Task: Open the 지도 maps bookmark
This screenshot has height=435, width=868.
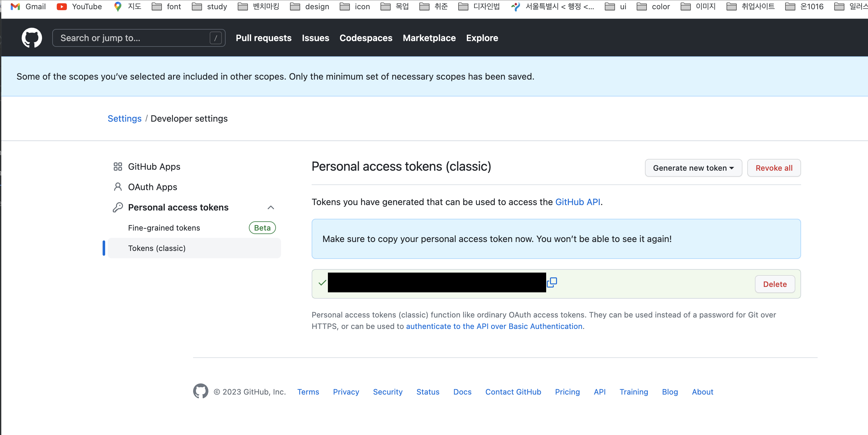Action: (x=128, y=6)
